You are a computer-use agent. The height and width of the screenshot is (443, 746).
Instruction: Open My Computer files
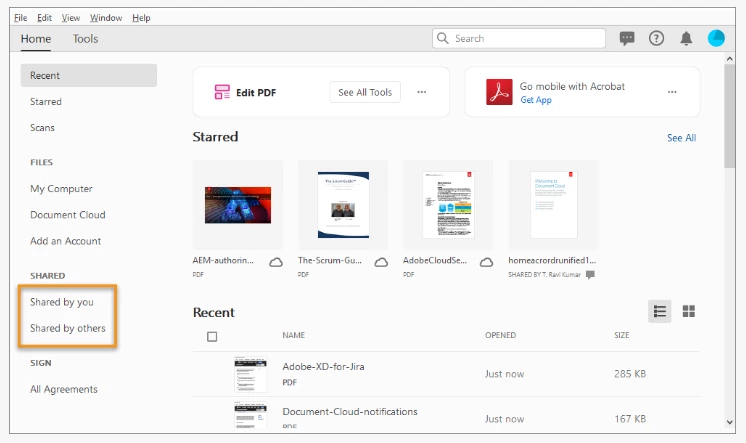[x=61, y=188]
